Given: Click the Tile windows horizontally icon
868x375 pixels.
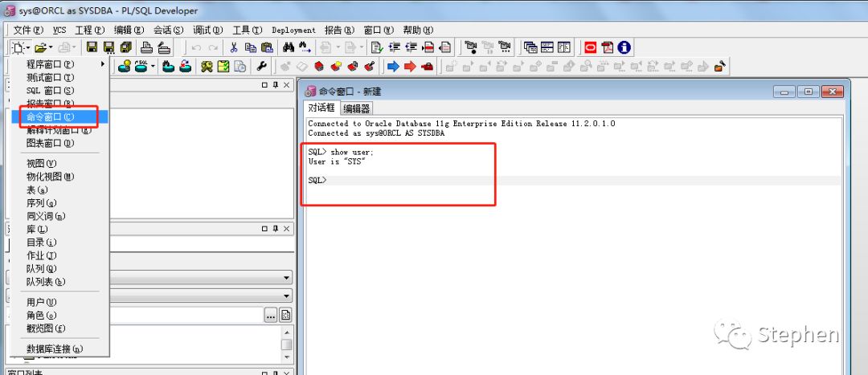Looking at the screenshot, I should (x=547, y=47).
